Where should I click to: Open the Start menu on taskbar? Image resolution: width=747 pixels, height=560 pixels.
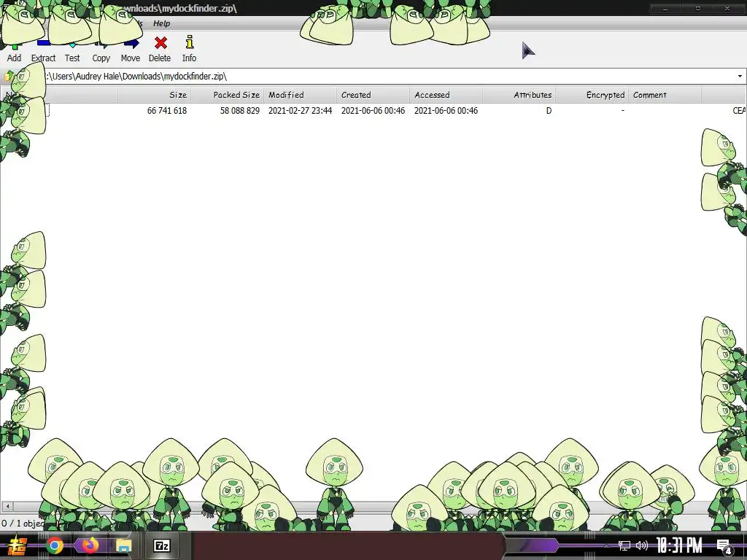pos(18,545)
